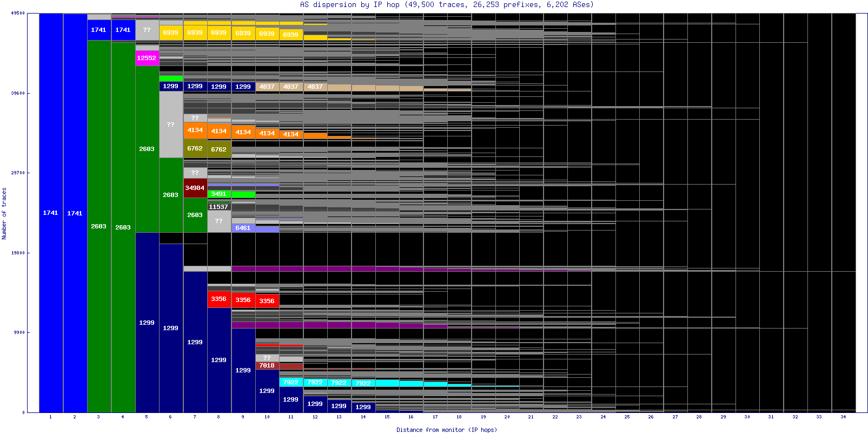Click x-axis tick label 1
Image resolution: width=868 pixels, height=433 pixels.
(x=50, y=417)
